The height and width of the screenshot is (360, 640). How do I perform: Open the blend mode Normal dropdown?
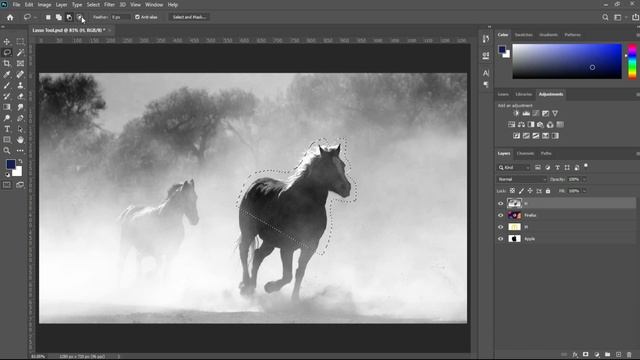tap(522, 179)
